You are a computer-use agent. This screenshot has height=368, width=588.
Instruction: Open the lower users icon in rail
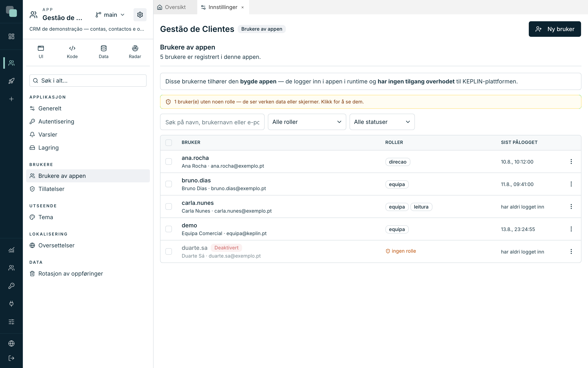[x=11, y=268]
